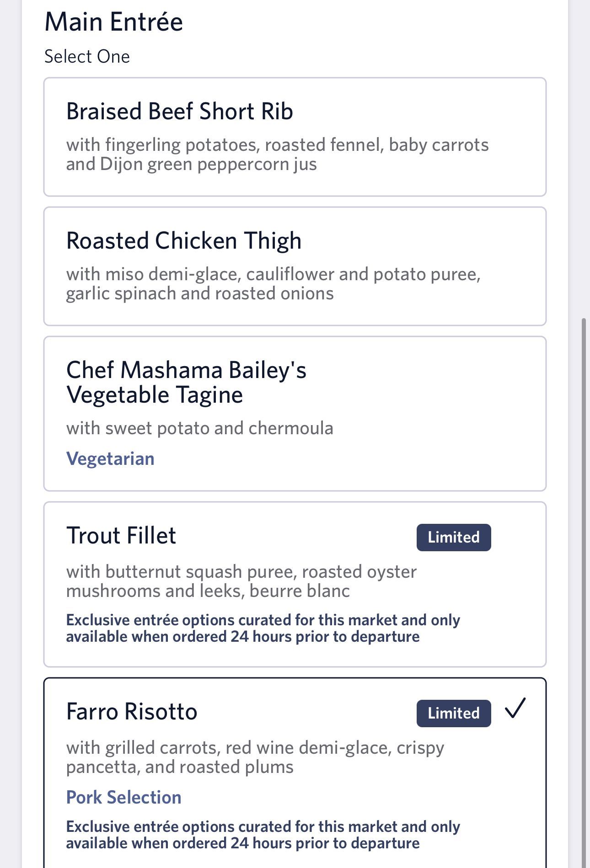Click the miso demi-glace description text
590x868 pixels.
(x=273, y=284)
